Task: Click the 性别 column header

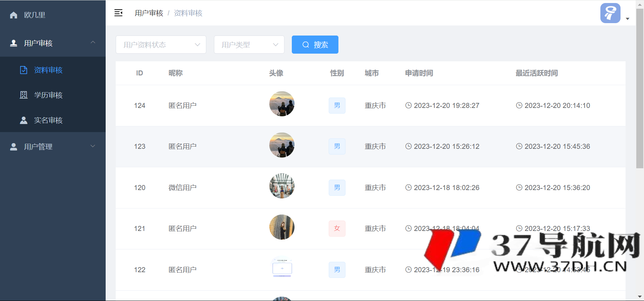Action: coord(337,73)
